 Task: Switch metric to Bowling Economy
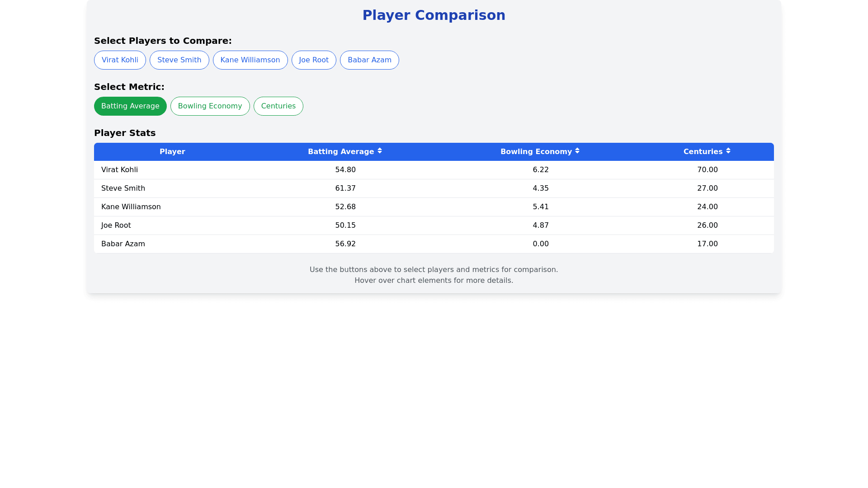[210, 106]
